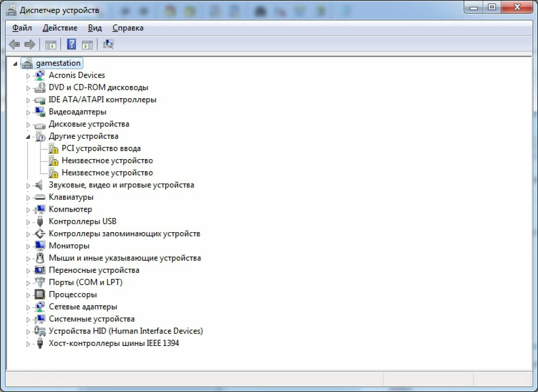Viewport: 538px width, 392px height.
Task: Click the Forward arrow toolbar icon
Action: click(30, 44)
